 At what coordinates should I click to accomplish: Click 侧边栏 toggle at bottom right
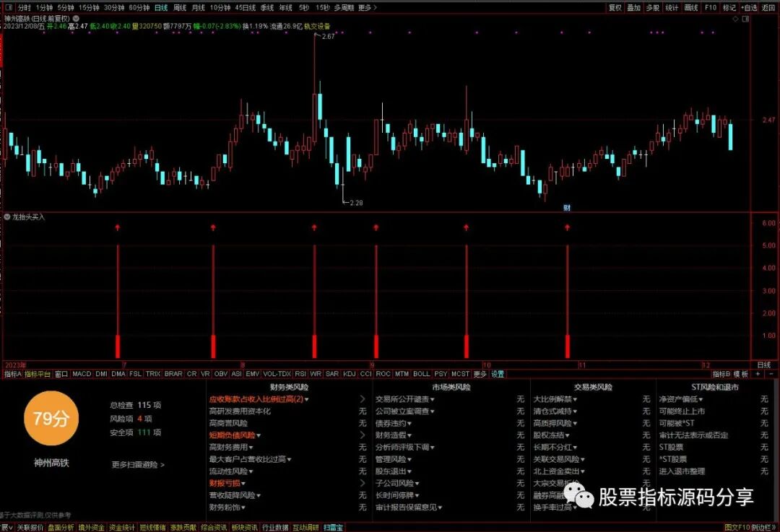(x=763, y=527)
